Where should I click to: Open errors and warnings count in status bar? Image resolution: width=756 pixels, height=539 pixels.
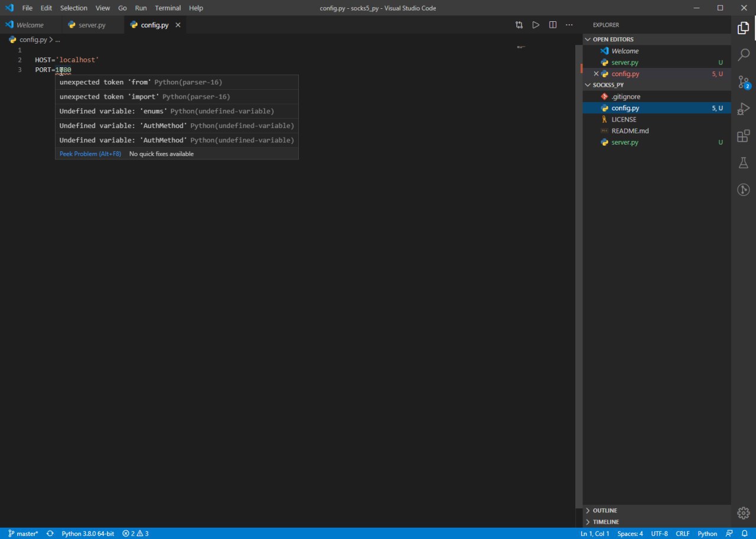pyautogui.click(x=135, y=533)
